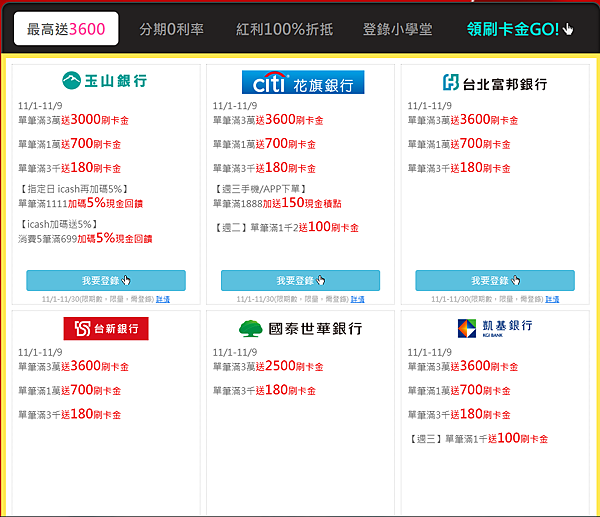This screenshot has width=600, height=517.
Task: Click 花旗銀行 單筆滿3萬送3600刷卡金 text
Action: click(268, 120)
